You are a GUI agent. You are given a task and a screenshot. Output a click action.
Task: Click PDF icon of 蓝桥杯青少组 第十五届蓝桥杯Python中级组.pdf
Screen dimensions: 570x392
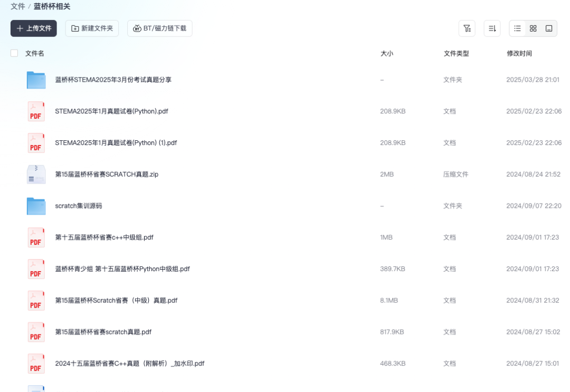tap(36, 269)
